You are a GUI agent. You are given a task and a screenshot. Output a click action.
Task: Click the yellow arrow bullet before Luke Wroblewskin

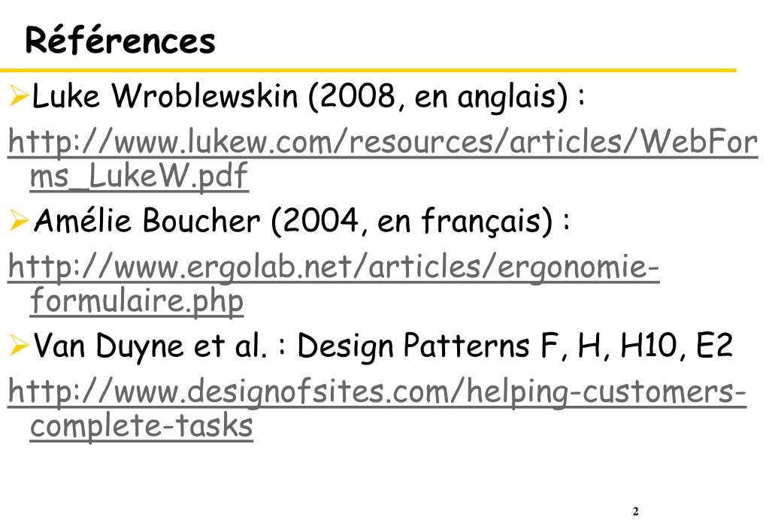[19, 95]
